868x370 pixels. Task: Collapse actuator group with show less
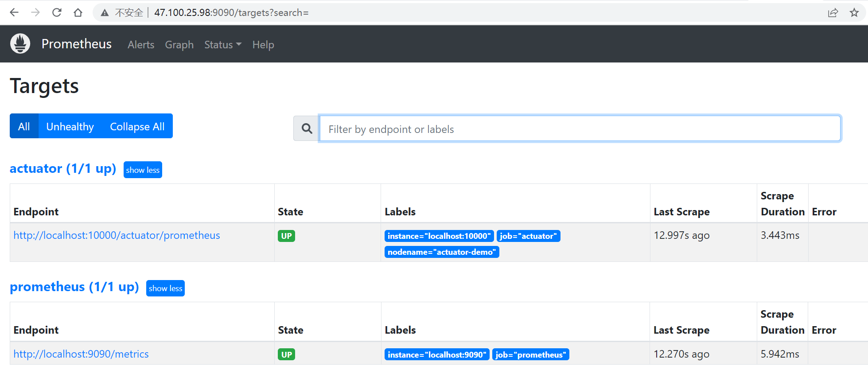click(x=143, y=170)
